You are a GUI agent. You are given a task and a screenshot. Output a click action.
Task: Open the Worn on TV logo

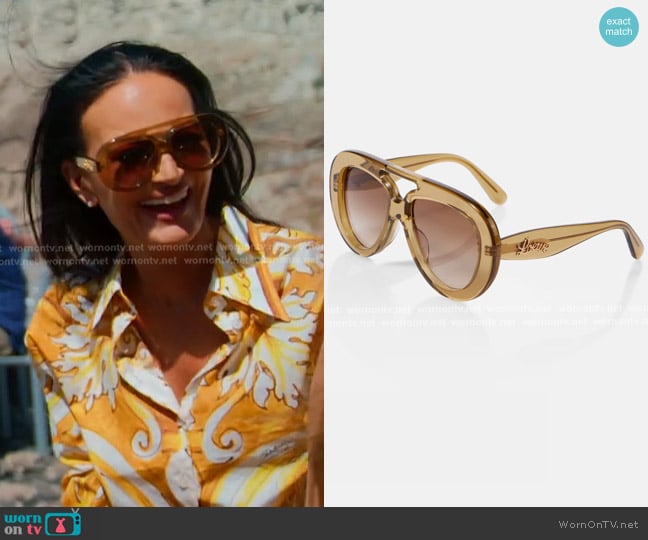pyautogui.click(x=42, y=523)
